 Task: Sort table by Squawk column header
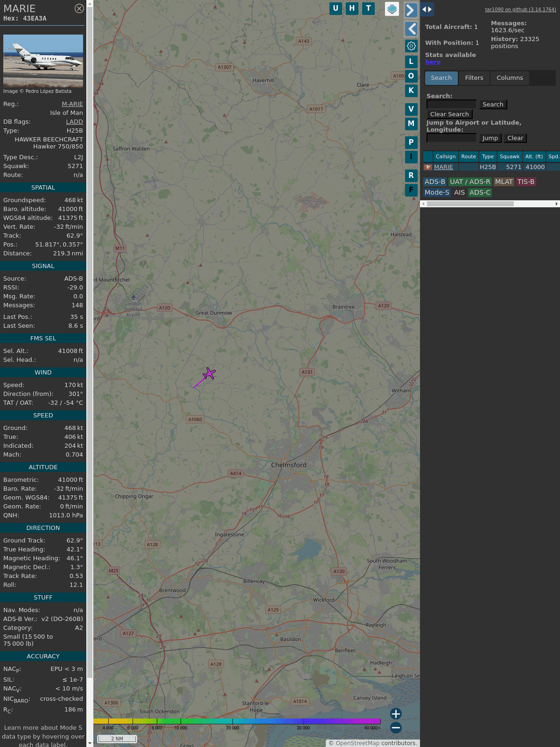point(510,157)
